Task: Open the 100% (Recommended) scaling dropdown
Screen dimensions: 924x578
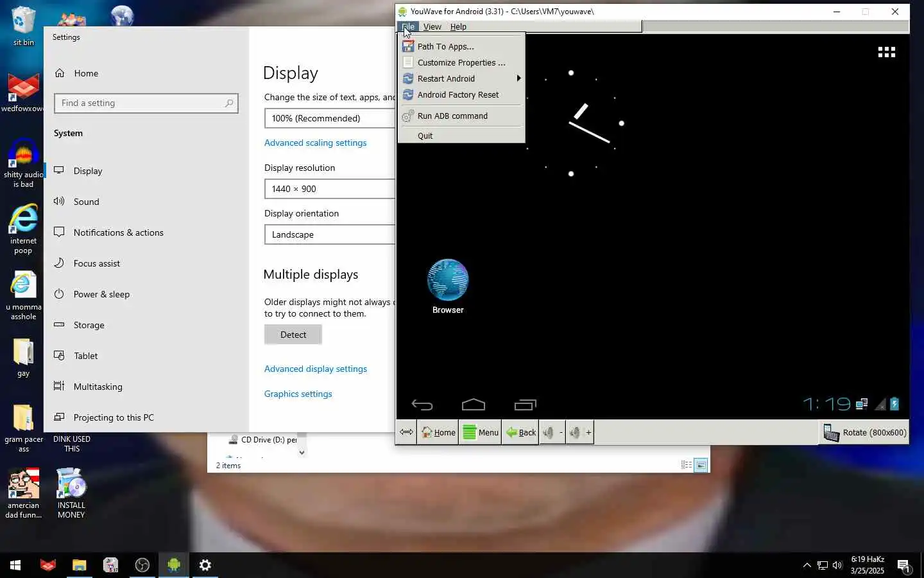Action: click(x=330, y=118)
